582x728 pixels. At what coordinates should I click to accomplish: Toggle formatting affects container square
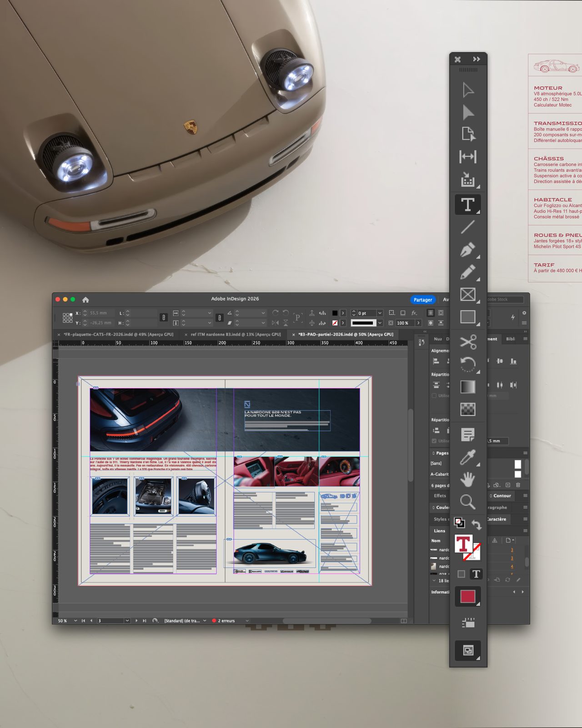click(x=461, y=574)
